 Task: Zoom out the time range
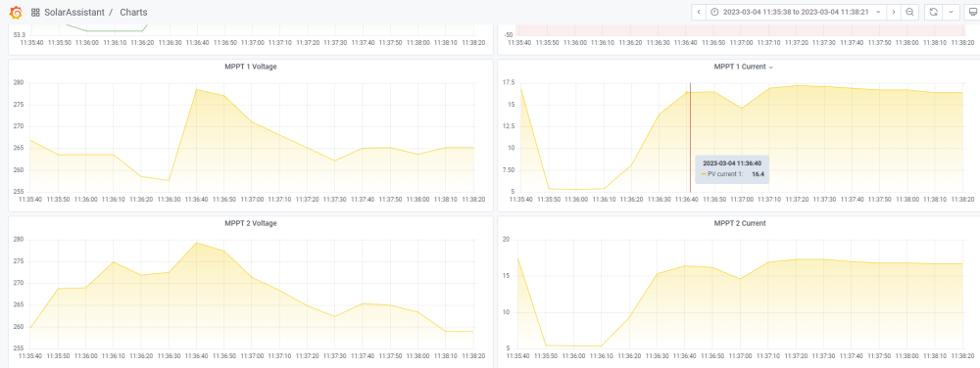[x=910, y=12]
